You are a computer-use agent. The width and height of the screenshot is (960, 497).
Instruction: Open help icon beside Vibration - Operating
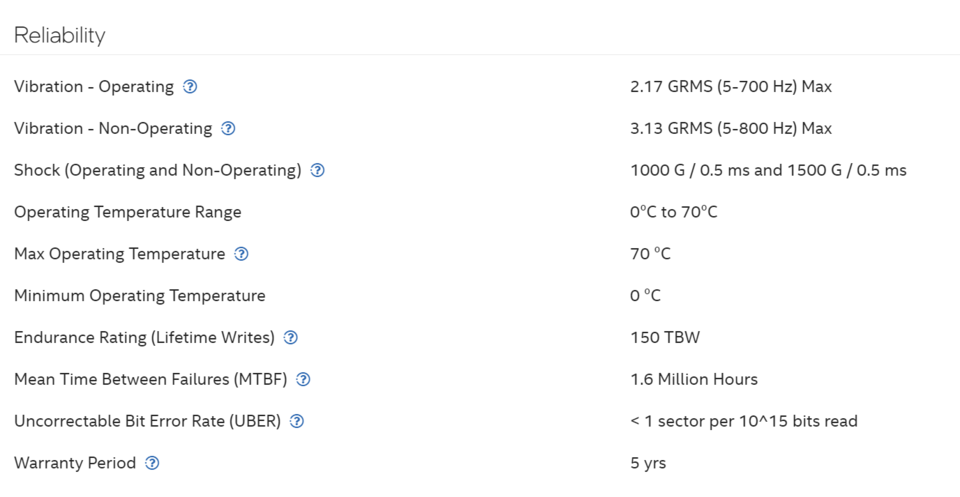[x=190, y=87]
